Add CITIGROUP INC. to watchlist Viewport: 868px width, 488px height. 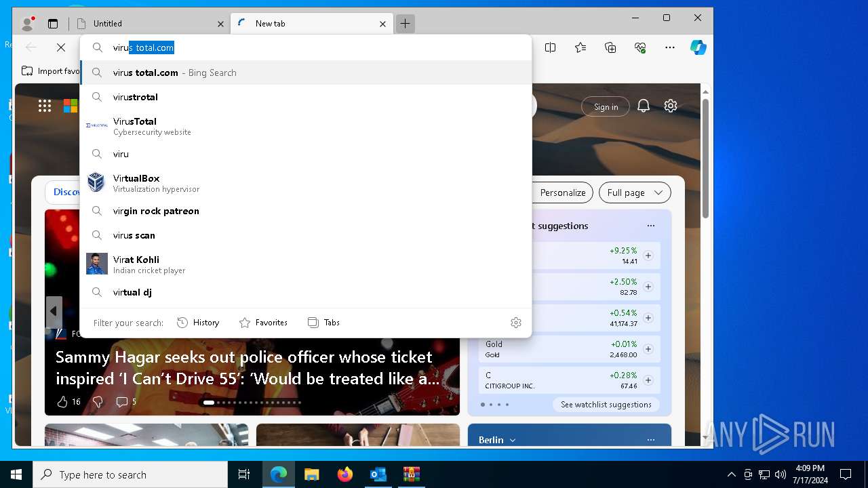click(648, 380)
